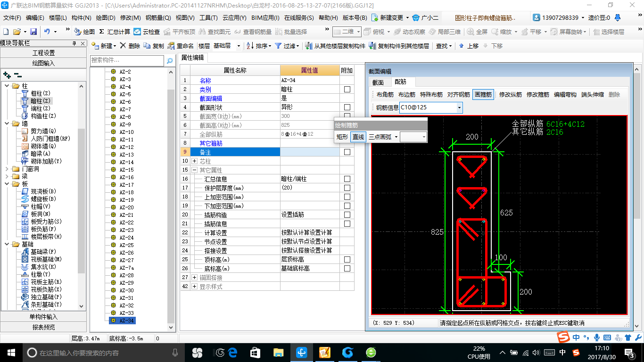
Task: Toggle 附加 checkbox for 上加密范围 row
Action: pyautogui.click(x=347, y=197)
